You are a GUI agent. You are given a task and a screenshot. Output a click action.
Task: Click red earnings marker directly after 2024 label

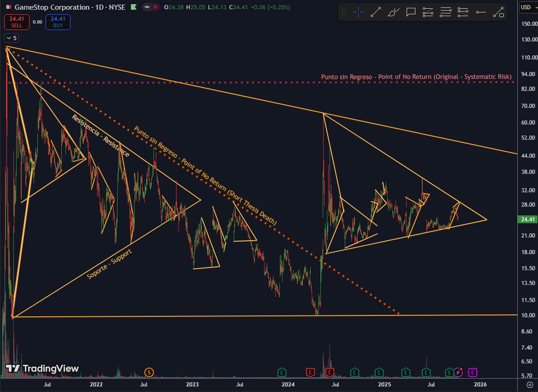pos(310,372)
